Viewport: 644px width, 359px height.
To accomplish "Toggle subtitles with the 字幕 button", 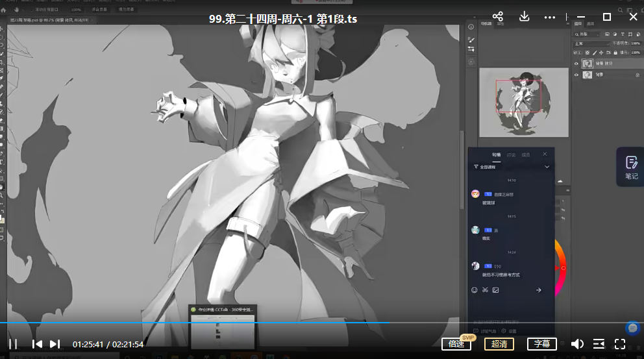I will pyautogui.click(x=542, y=344).
